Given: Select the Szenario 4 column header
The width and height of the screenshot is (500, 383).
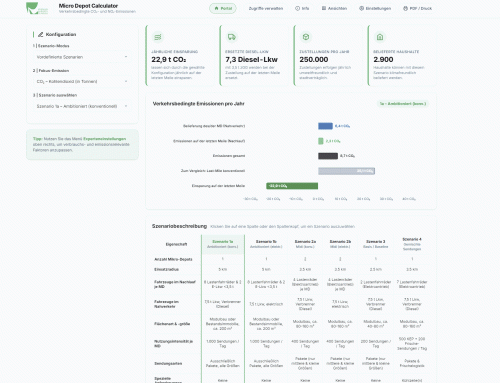Looking at the screenshot, I should [x=412, y=244].
